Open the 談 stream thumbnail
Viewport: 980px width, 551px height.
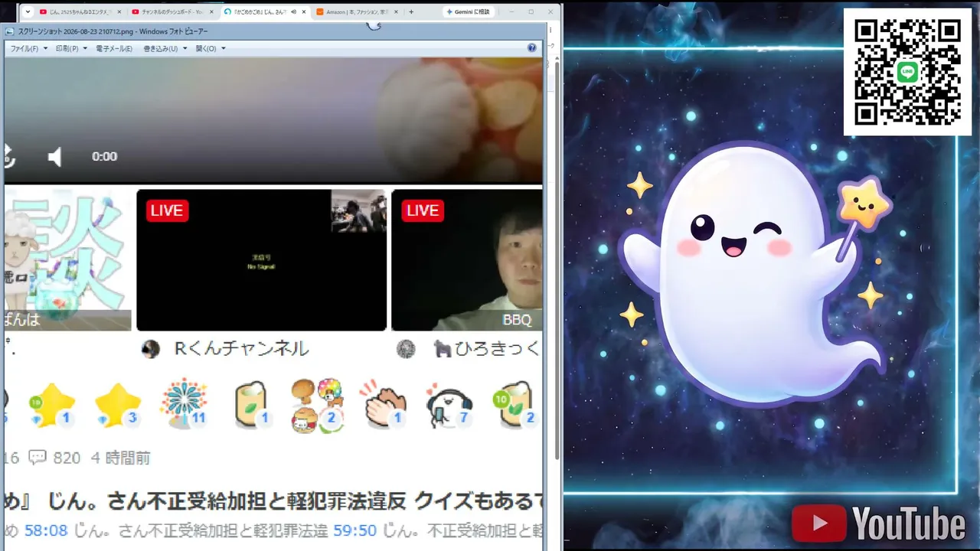tap(67, 260)
